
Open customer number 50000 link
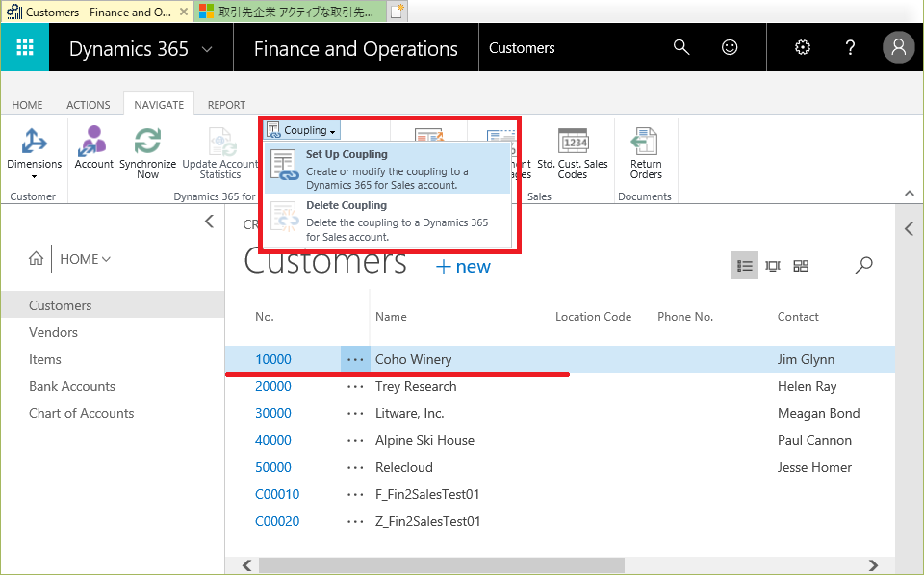click(272, 468)
